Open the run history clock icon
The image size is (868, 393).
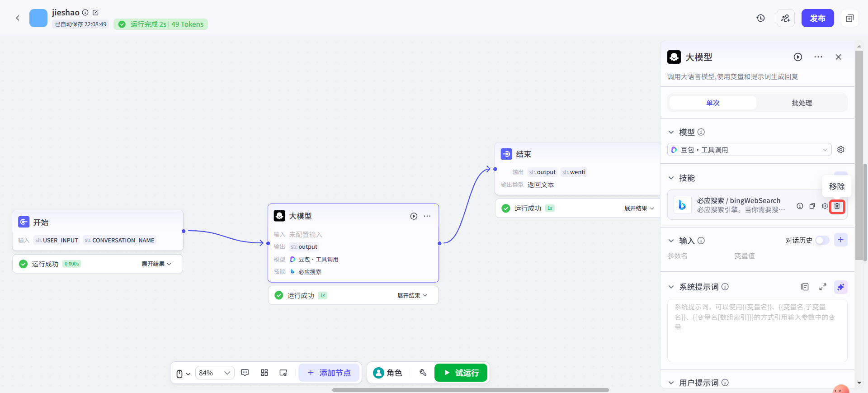761,18
